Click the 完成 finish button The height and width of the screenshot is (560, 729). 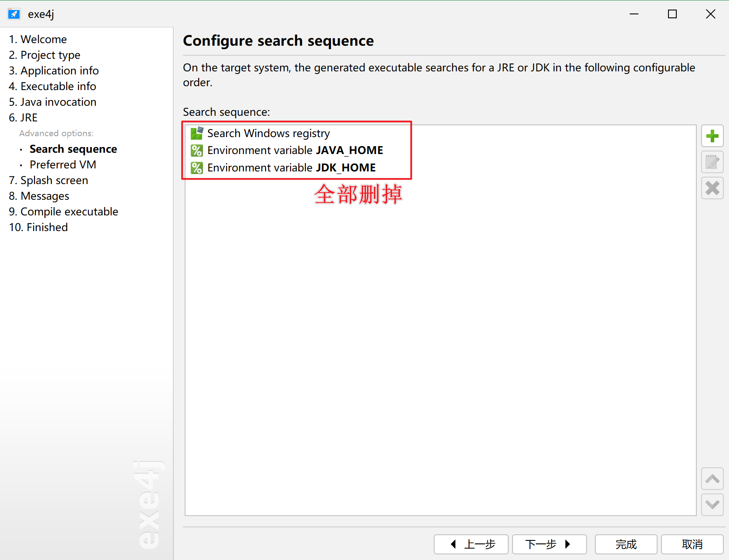[x=626, y=544]
